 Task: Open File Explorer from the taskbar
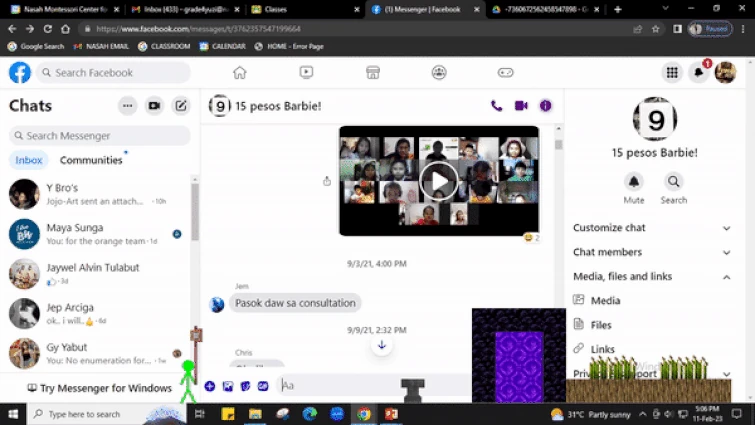(255, 414)
